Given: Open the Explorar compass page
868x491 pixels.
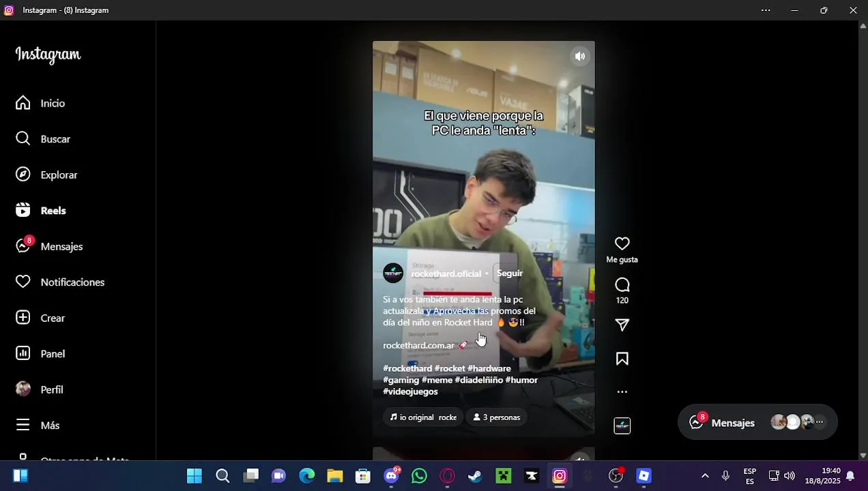Looking at the screenshot, I should click(47, 175).
